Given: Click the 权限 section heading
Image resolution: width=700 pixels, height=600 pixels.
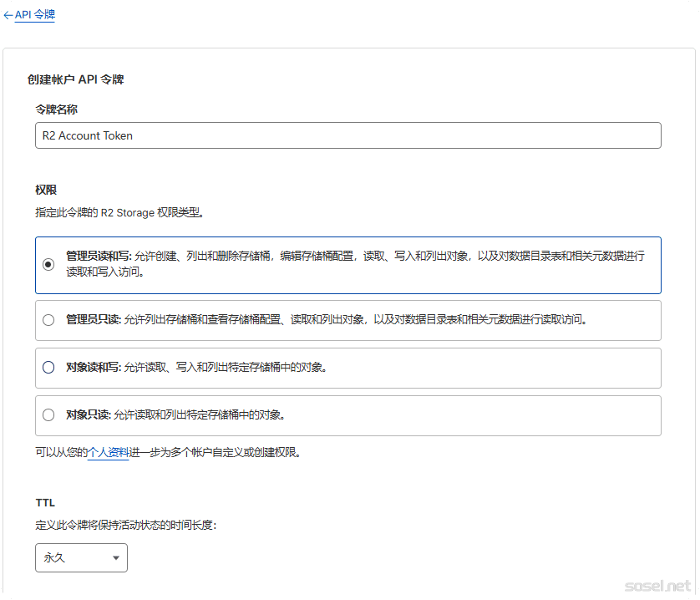Looking at the screenshot, I should pos(46,191).
